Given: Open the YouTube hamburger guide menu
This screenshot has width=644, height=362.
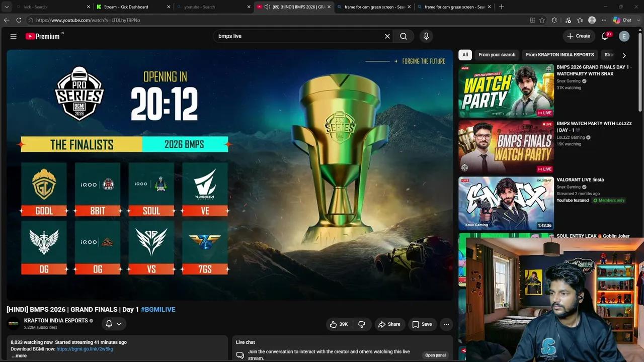Looking at the screenshot, I should [x=14, y=36].
